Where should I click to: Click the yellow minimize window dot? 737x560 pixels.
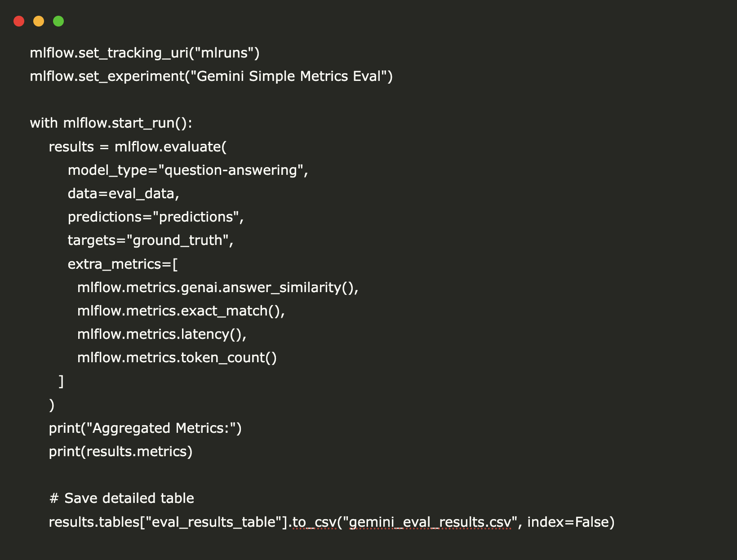pyautogui.click(x=39, y=21)
